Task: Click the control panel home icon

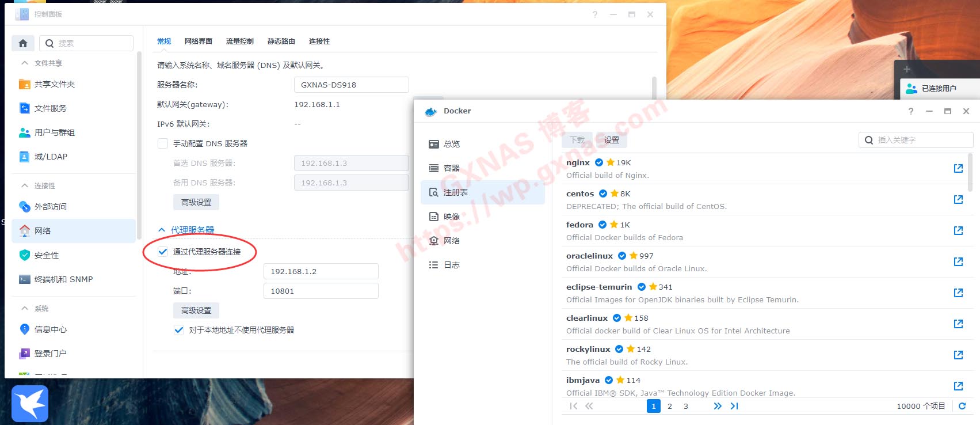Action: tap(23, 43)
